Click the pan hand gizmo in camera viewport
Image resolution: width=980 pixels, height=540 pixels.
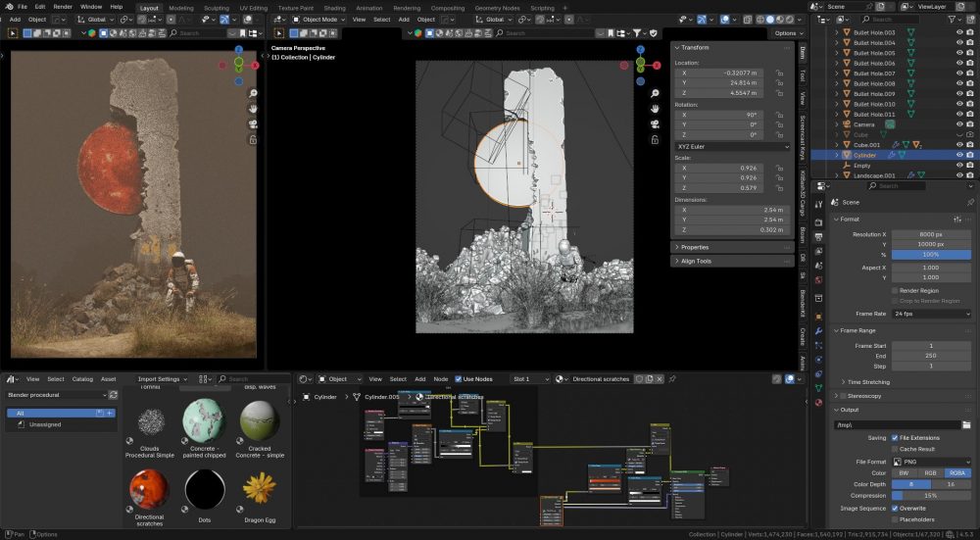click(655, 109)
